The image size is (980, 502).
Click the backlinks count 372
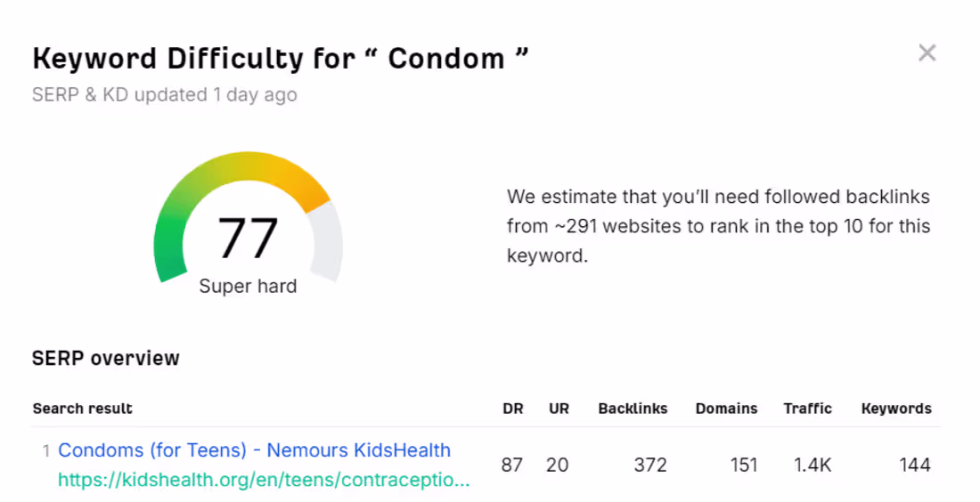pyautogui.click(x=650, y=465)
